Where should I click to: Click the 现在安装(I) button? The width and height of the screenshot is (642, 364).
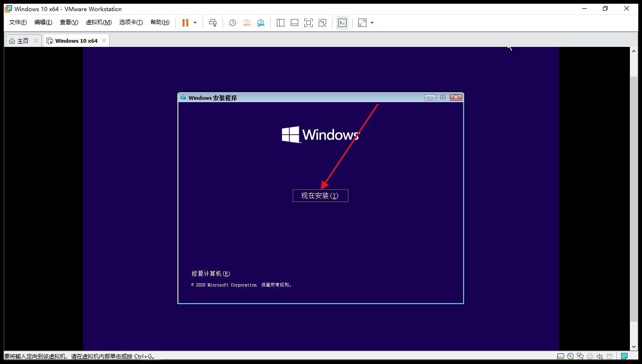pyautogui.click(x=321, y=195)
